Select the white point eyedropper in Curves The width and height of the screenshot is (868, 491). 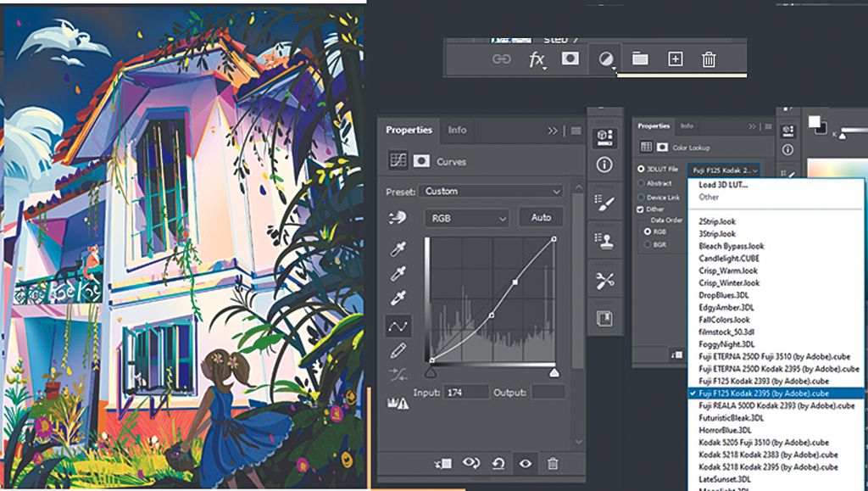[x=398, y=298]
